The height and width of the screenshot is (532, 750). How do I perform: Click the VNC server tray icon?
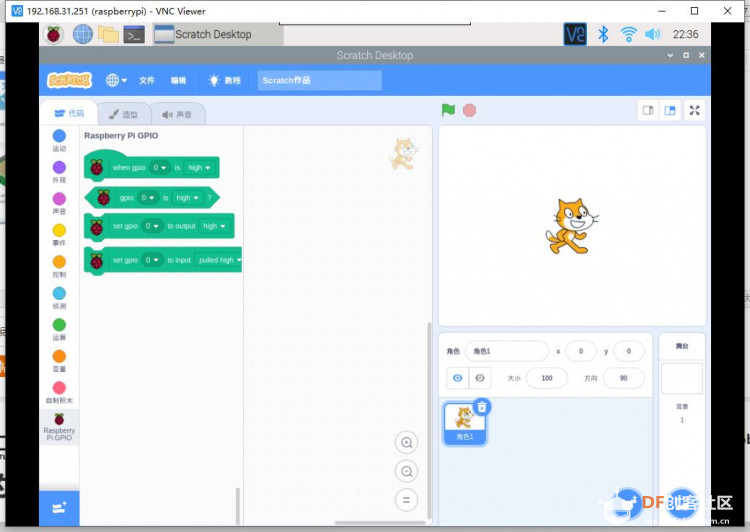coord(575,34)
